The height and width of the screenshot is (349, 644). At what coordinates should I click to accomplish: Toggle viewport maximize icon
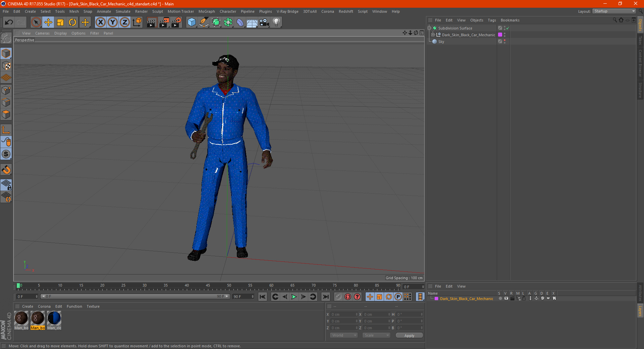(x=422, y=33)
